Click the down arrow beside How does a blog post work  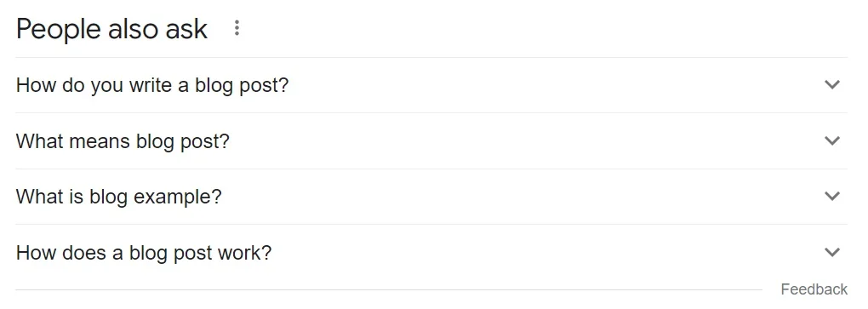tap(832, 253)
